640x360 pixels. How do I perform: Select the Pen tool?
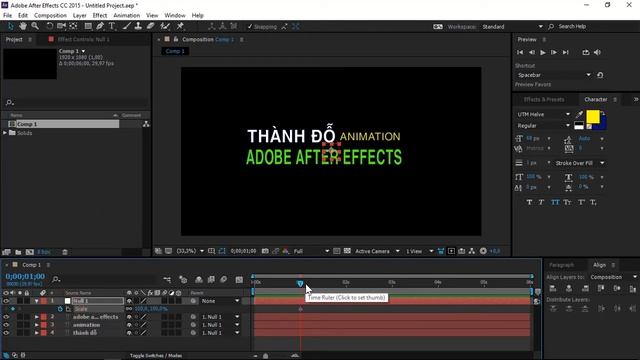[x=100, y=26]
